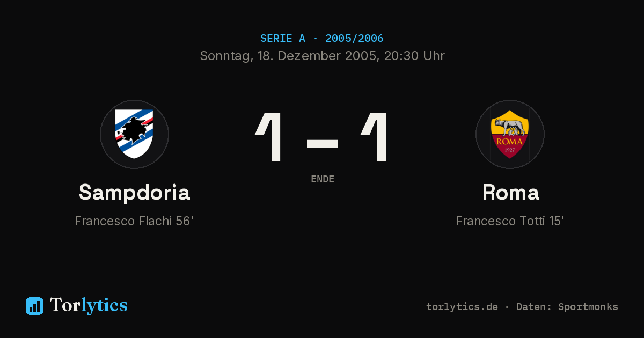Image resolution: width=644 pixels, height=338 pixels.
Task: Click the AS Roma club crest
Action: coord(510,134)
